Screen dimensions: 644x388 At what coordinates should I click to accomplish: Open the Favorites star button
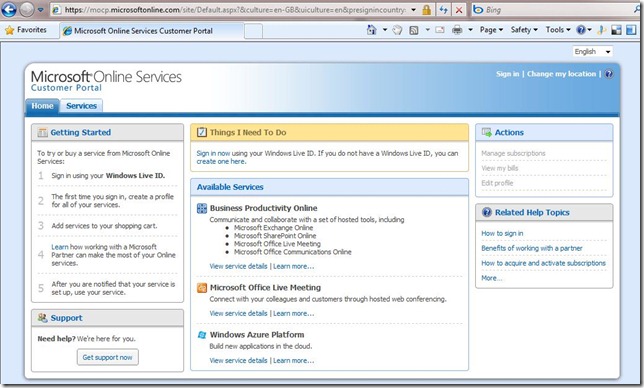[25, 30]
